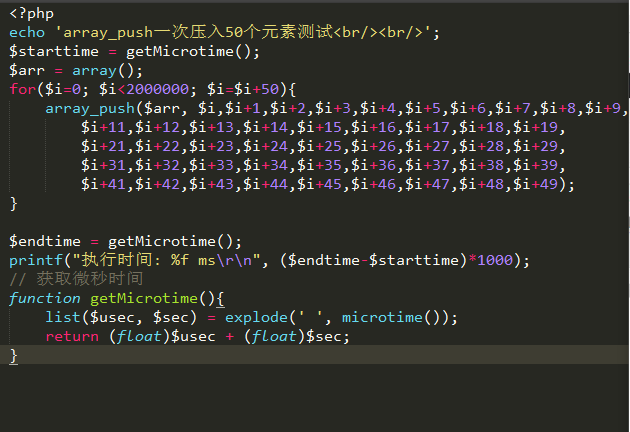This screenshot has width=630, height=432.
Task: Click the 1000 multiplier in printf
Action: (x=495, y=260)
